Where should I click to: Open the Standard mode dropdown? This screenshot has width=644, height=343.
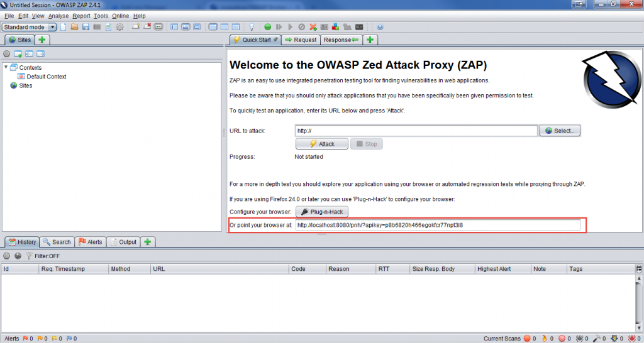click(29, 27)
